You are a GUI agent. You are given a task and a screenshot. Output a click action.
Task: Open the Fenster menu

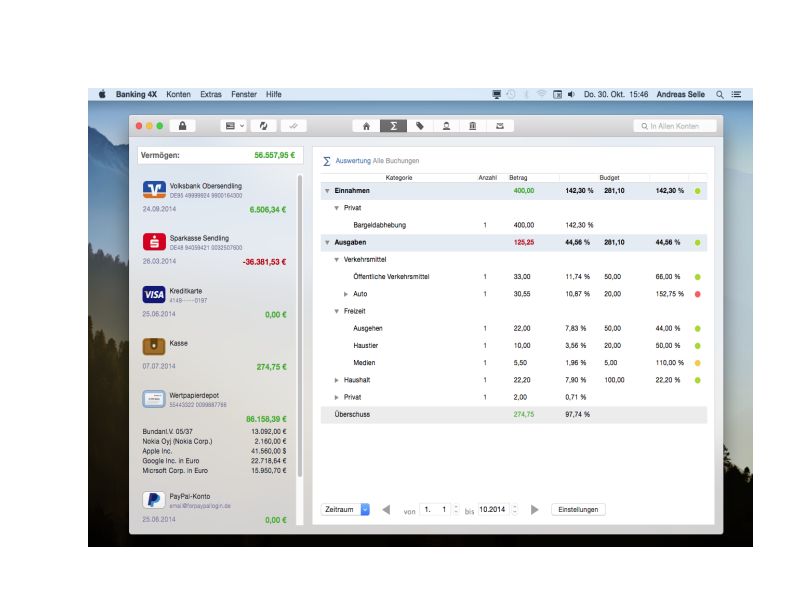pyautogui.click(x=244, y=94)
